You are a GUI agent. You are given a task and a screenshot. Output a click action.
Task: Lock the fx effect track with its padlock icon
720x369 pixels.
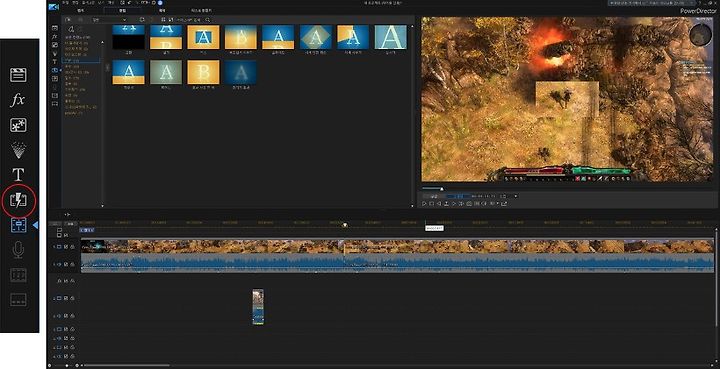coord(73,280)
